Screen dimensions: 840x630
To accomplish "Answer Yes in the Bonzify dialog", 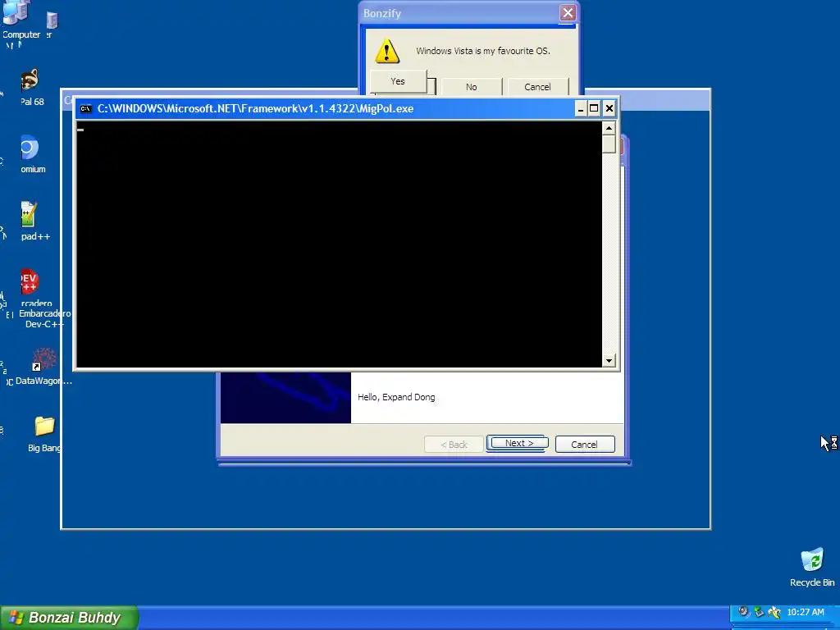I will coord(398,81).
